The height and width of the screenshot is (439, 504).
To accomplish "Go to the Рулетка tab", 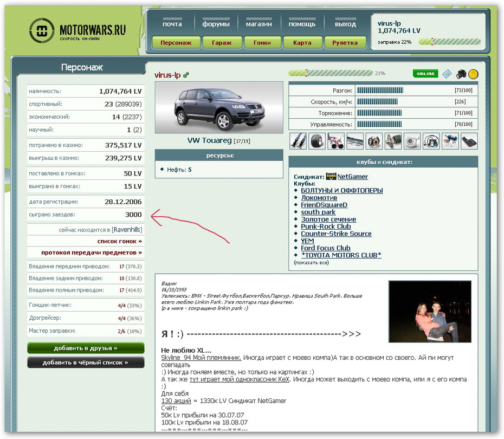I will tap(345, 43).
